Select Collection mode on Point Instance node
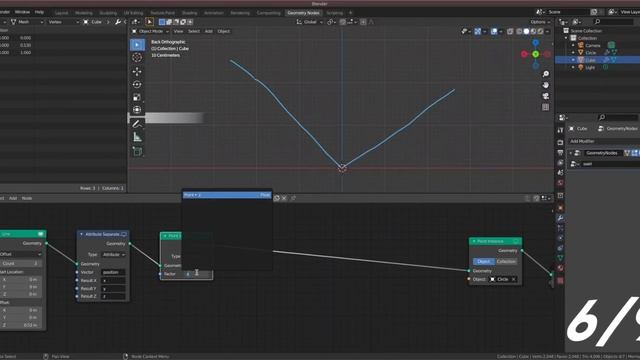 [506, 261]
